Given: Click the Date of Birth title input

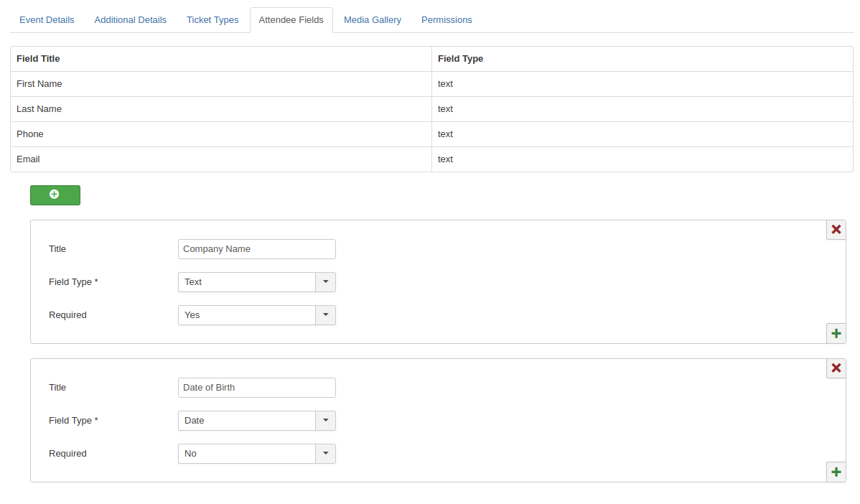Looking at the screenshot, I should pyautogui.click(x=256, y=388).
